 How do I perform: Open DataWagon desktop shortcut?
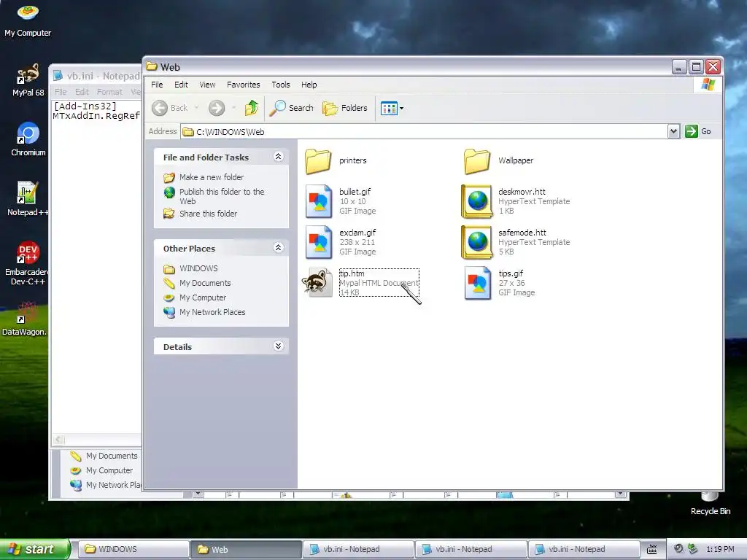click(25, 319)
